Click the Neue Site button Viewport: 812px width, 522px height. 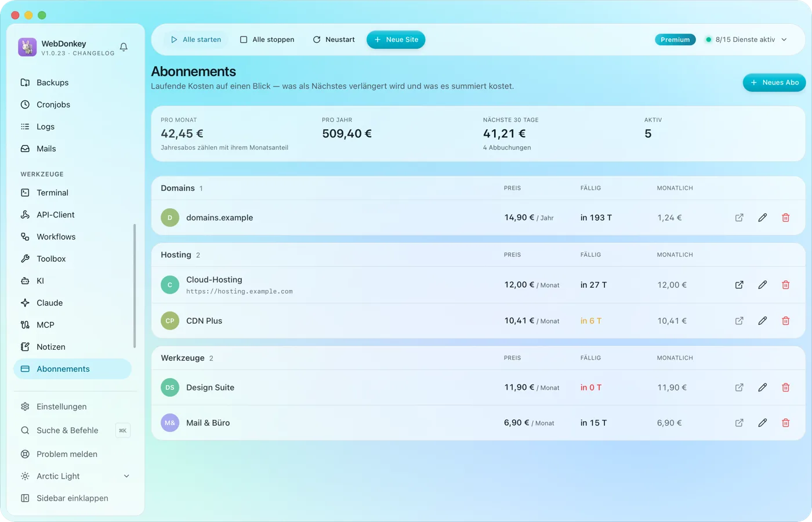tap(396, 39)
